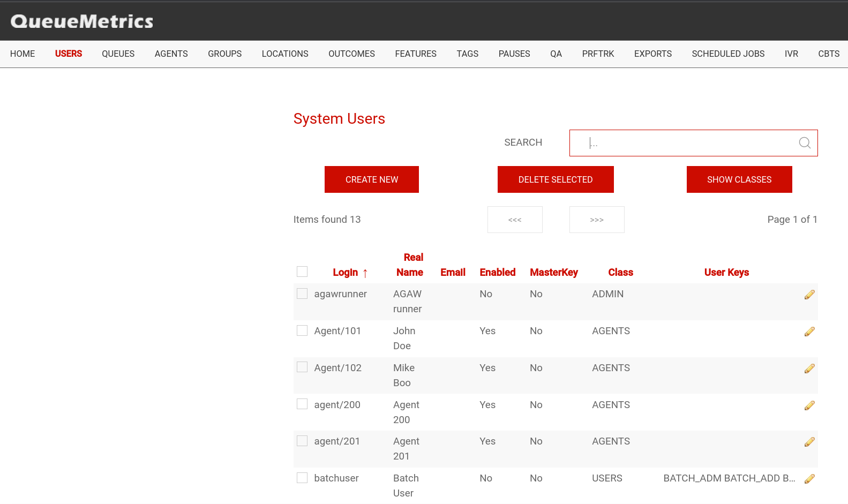Screen dimensions: 848x504
Task: Select the Agent/101 row checkbox
Action: (x=302, y=330)
